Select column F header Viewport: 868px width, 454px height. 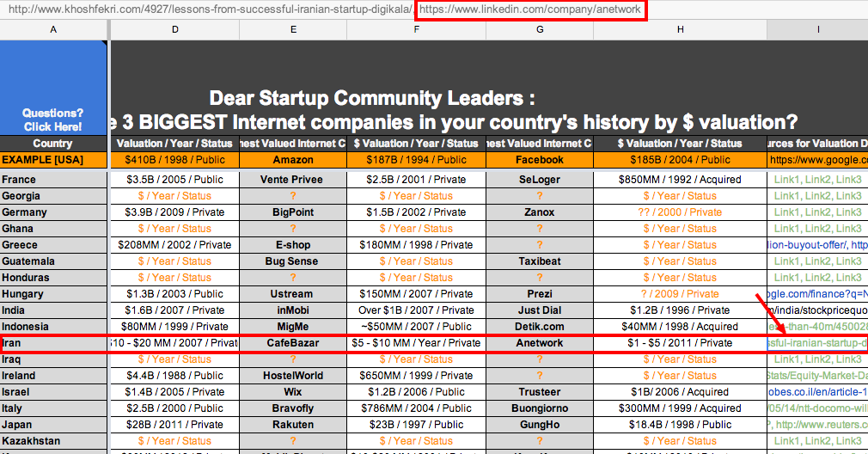[416, 29]
